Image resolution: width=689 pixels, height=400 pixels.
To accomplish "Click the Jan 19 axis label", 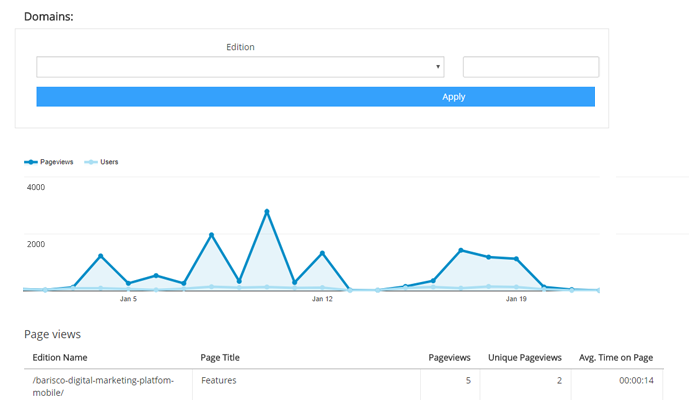I will click(516, 299).
